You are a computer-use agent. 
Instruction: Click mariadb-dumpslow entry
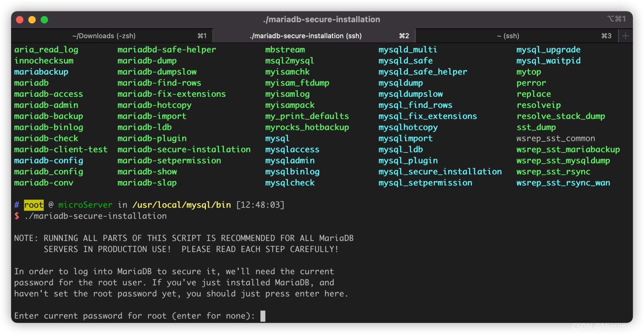[x=157, y=72]
